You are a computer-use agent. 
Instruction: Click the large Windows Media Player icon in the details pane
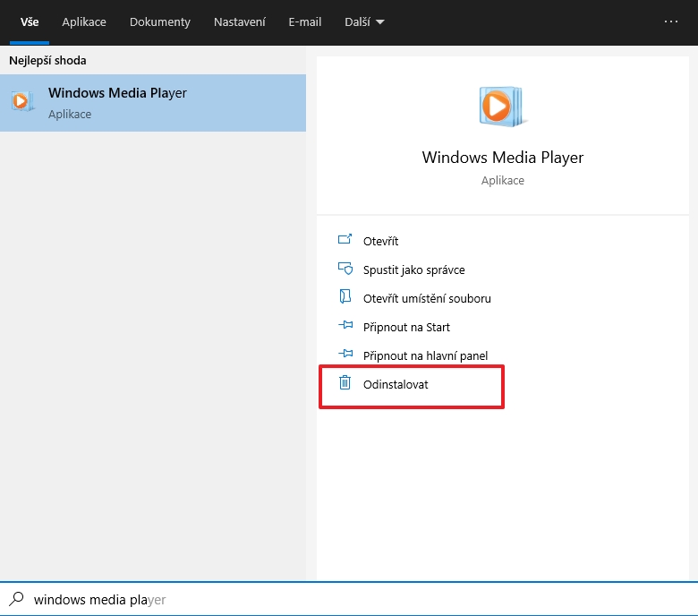tap(502, 107)
